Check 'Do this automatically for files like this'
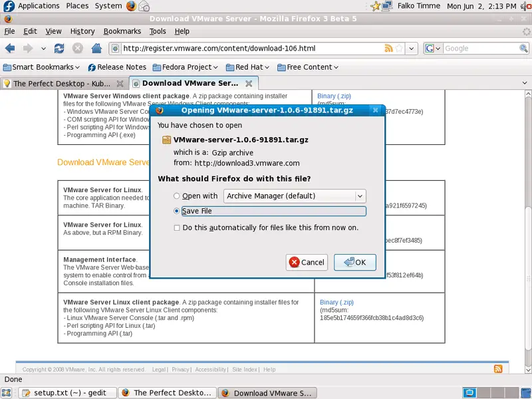532x399 pixels. coord(177,227)
